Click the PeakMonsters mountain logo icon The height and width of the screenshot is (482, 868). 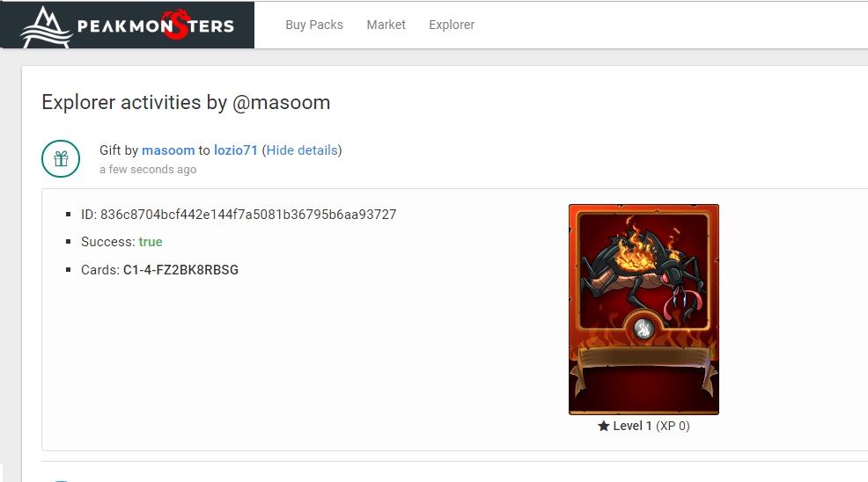click(x=47, y=27)
